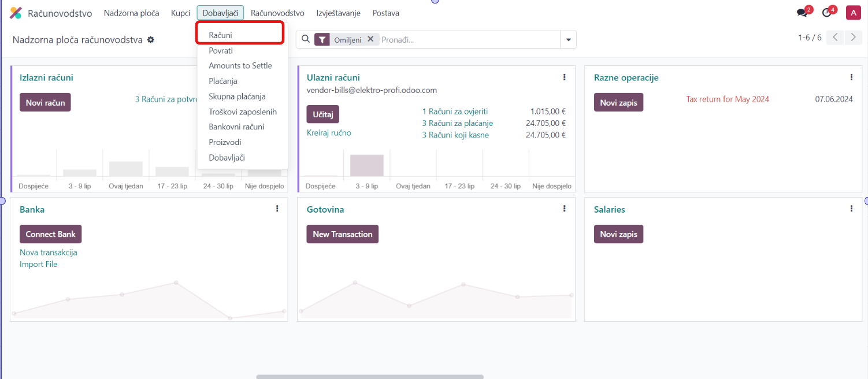Open the Postava menu

385,13
